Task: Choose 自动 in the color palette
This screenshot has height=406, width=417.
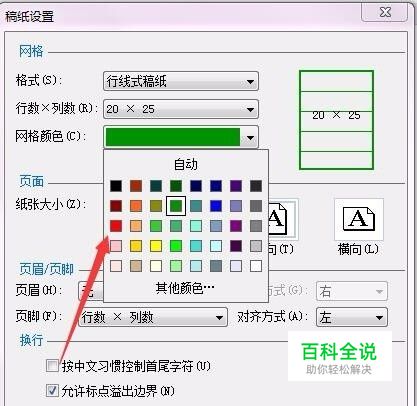Action: (x=186, y=165)
